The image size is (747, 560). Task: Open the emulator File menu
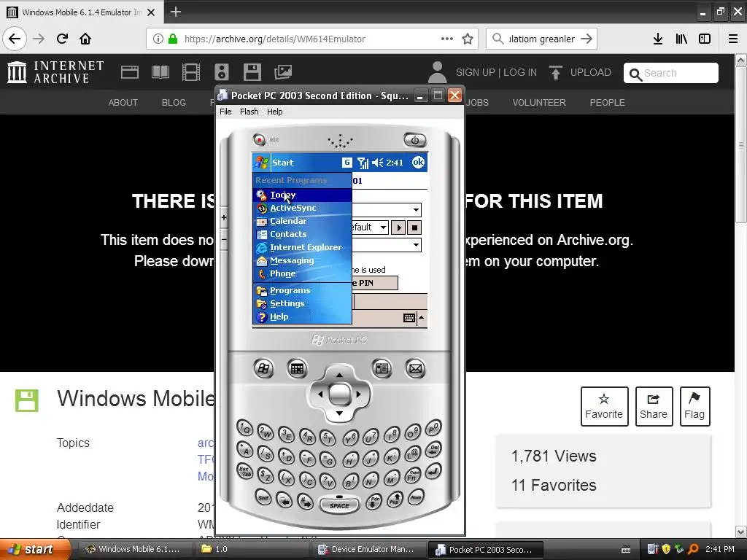pyautogui.click(x=225, y=112)
